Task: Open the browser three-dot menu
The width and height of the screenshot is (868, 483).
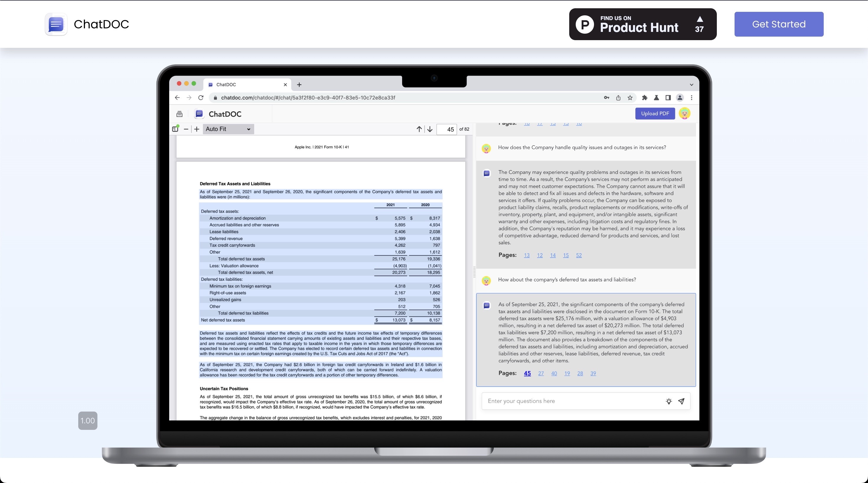Action: tap(691, 98)
